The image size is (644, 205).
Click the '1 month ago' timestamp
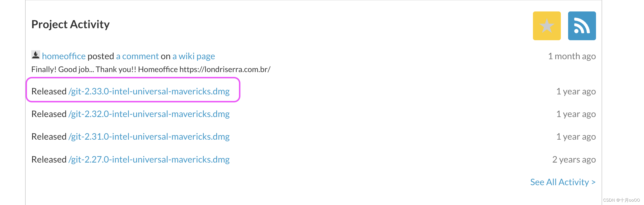572,56
